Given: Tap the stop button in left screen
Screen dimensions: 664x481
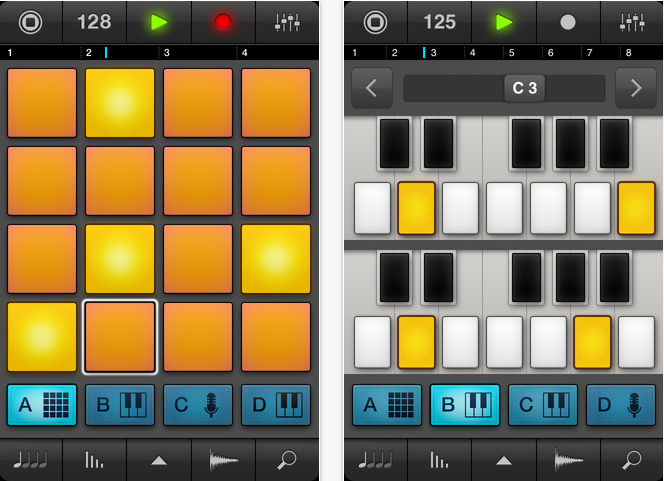Looking at the screenshot, I should click(x=30, y=22).
